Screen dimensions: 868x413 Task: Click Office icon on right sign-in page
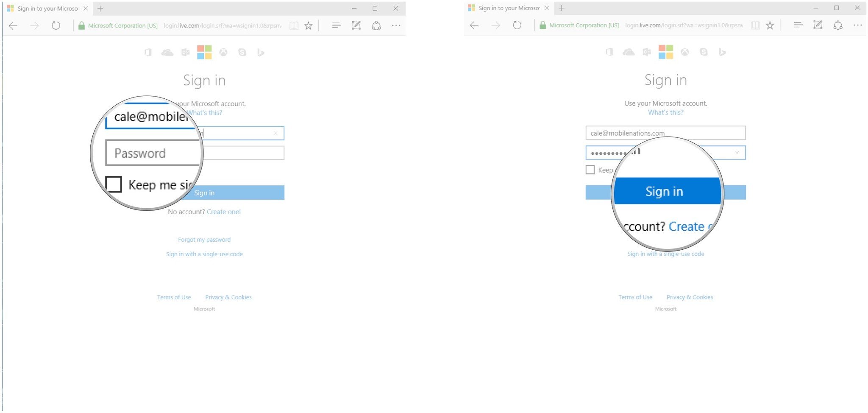pos(609,52)
